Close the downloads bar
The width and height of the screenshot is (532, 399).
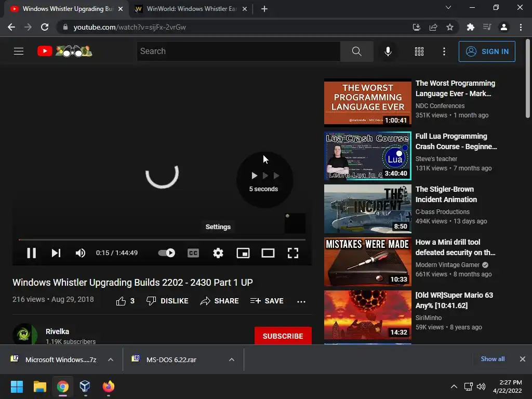(x=523, y=359)
